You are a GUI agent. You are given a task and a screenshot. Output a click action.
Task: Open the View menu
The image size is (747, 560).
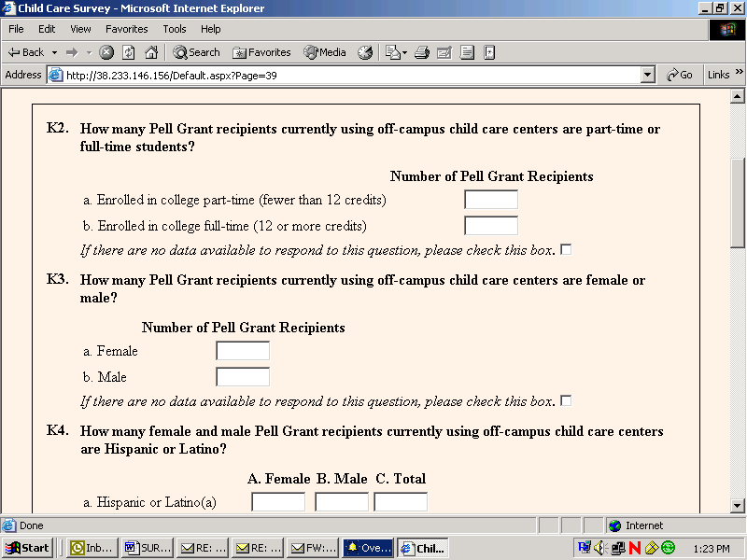80,29
